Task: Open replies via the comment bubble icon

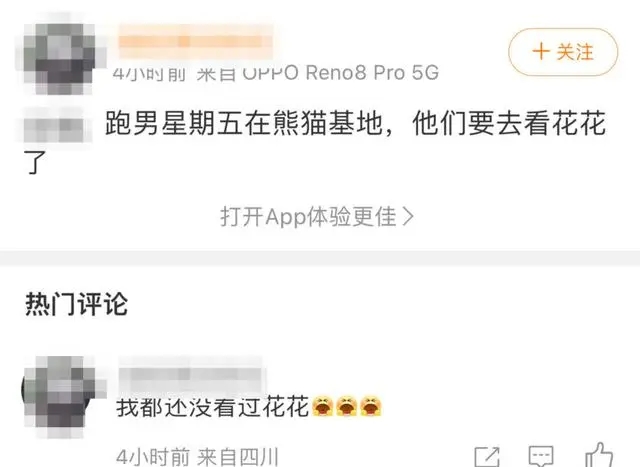Action: [x=541, y=456]
